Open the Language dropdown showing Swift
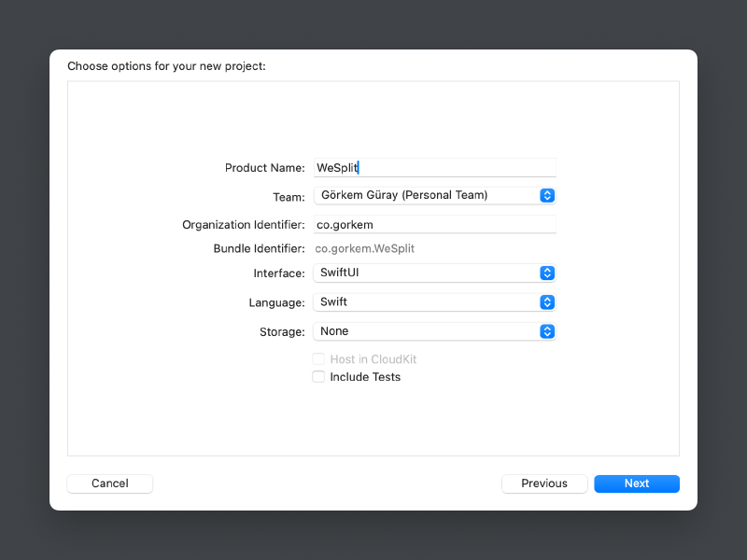Viewport: 747px width, 560px height. [434, 301]
